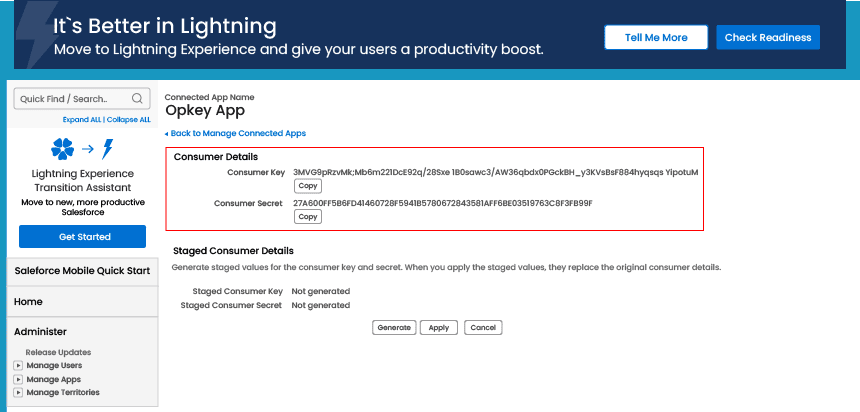Go back to Manage Connected Apps

[237, 133]
